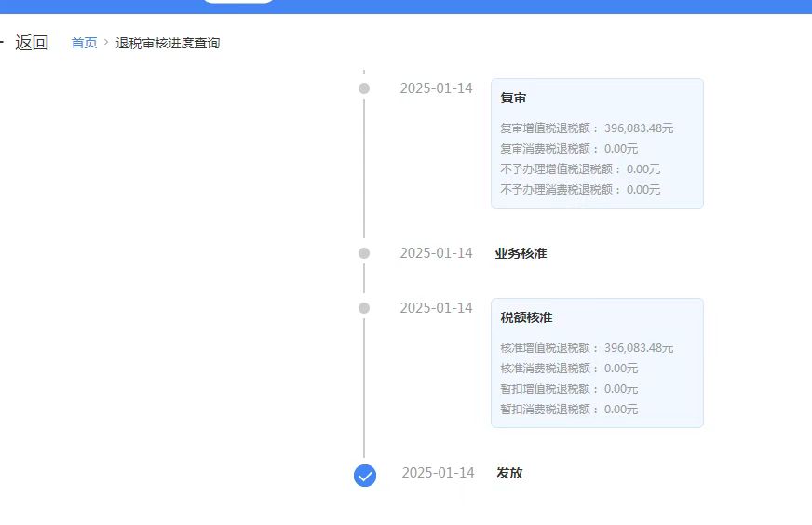Select 复审增值税退税额 amount 396,083.48元
The height and width of the screenshot is (525, 812).
[639, 128]
